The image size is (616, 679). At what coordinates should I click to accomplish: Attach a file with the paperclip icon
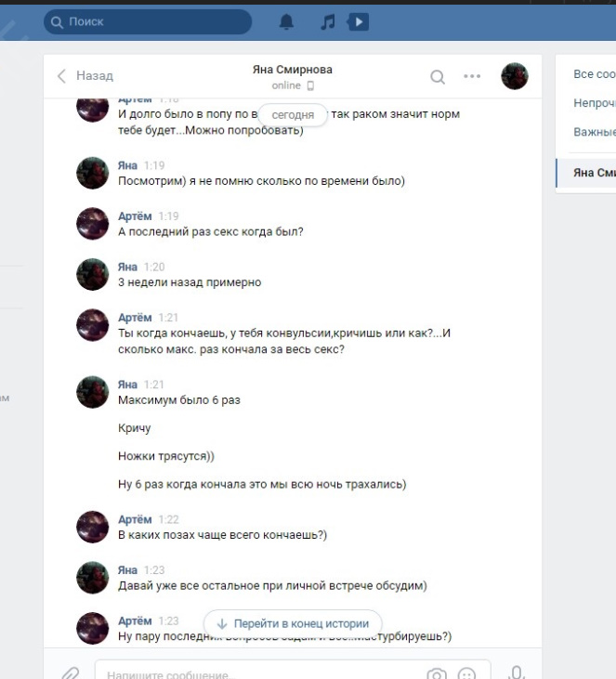pyautogui.click(x=71, y=672)
